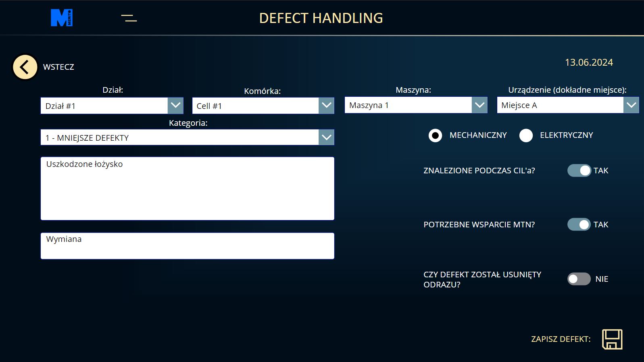644x362 pixels.
Task: Click the DEFECT HANDLING title
Action: [321, 18]
